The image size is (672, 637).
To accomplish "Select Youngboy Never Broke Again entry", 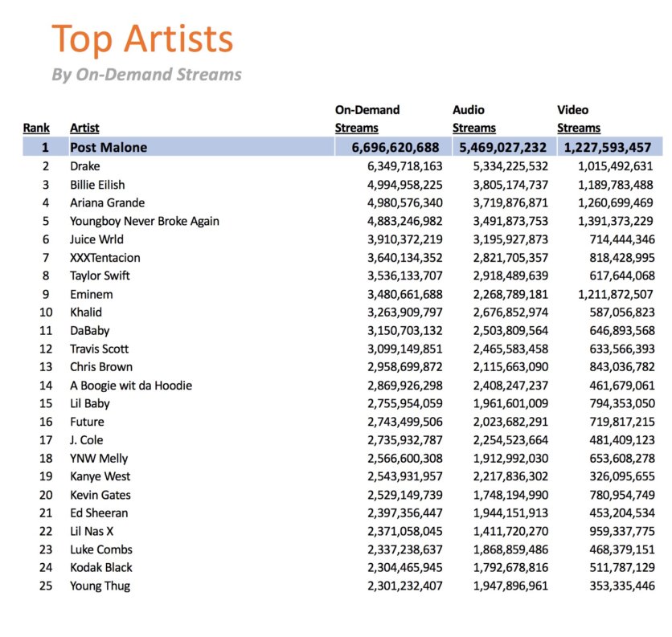I will click(x=145, y=221).
